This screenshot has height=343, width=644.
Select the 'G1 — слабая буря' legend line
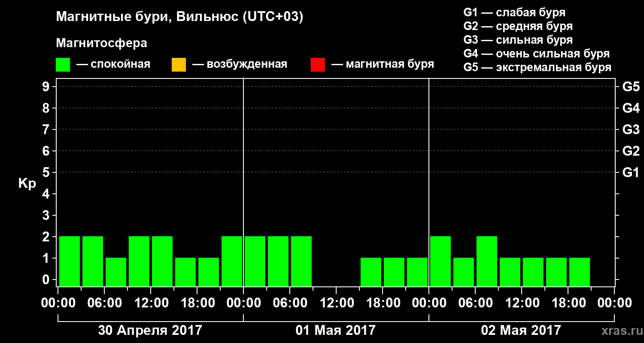pyautogui.click(x=514, y=12)
